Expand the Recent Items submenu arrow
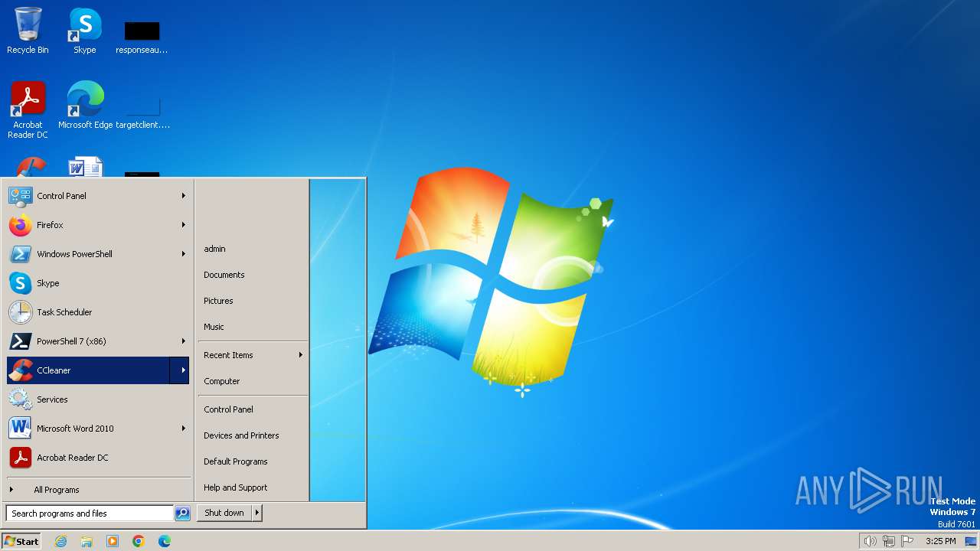This screenshot has width=980, height=551. tap(300, 355)
